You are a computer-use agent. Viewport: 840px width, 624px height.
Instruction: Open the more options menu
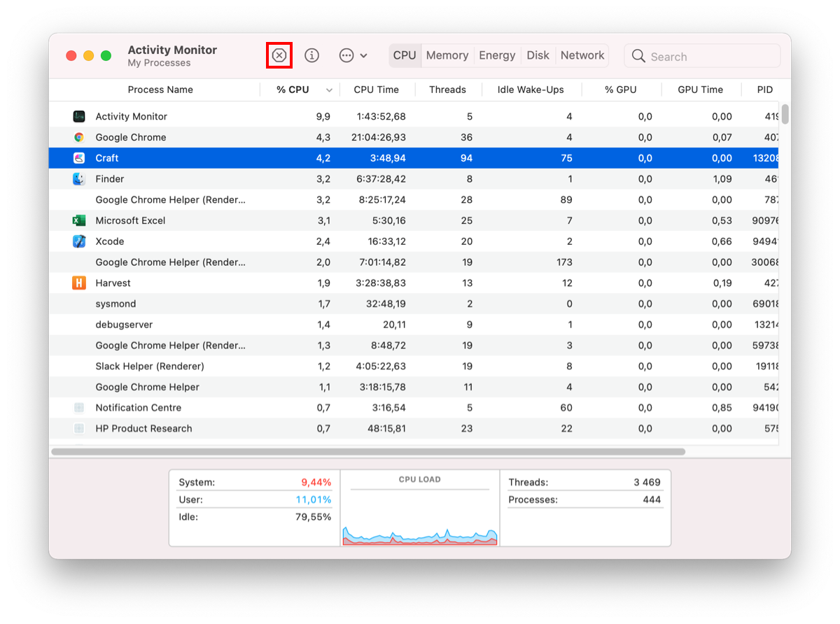[x=346, y=55]
